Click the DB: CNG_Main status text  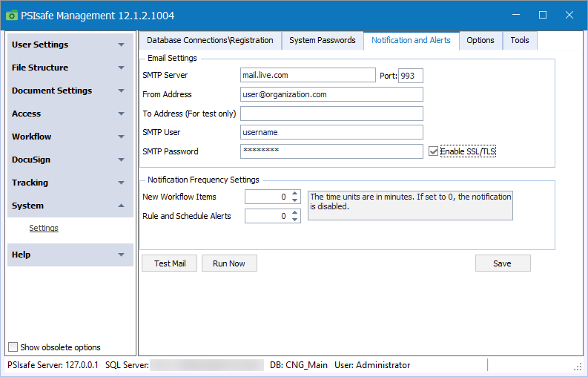[x=299, y=365]
